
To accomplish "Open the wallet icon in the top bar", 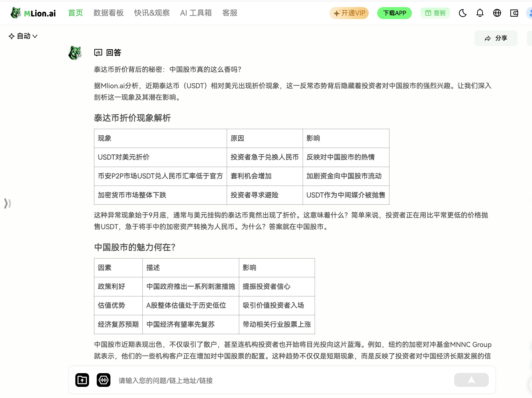I will [514, 13].
